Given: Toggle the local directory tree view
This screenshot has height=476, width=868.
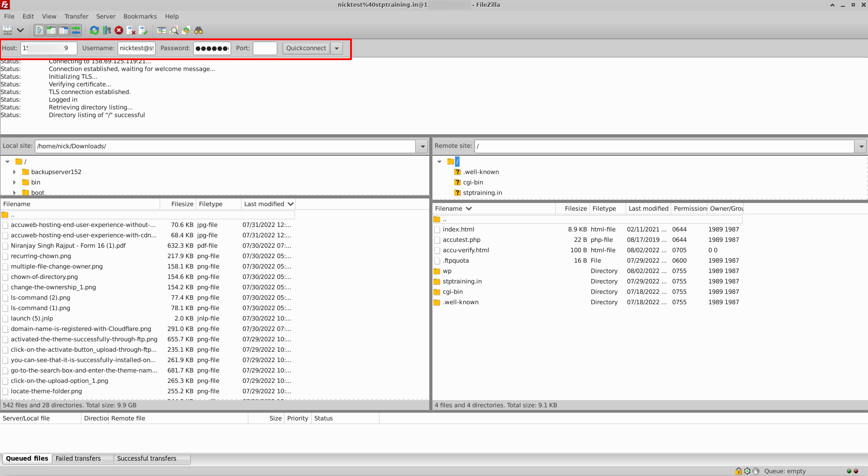Looking at the screenshot, I should tap(51, 30).
